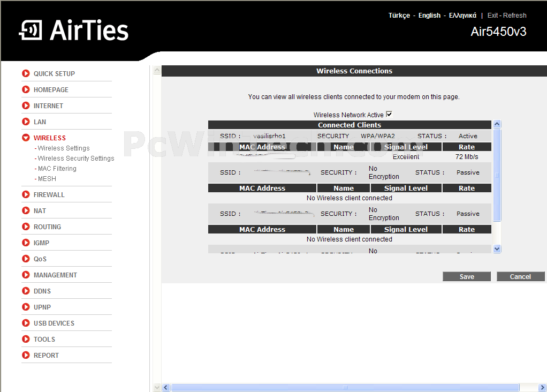Click the red arrow icon beside INTERNET

pos(26,105)
